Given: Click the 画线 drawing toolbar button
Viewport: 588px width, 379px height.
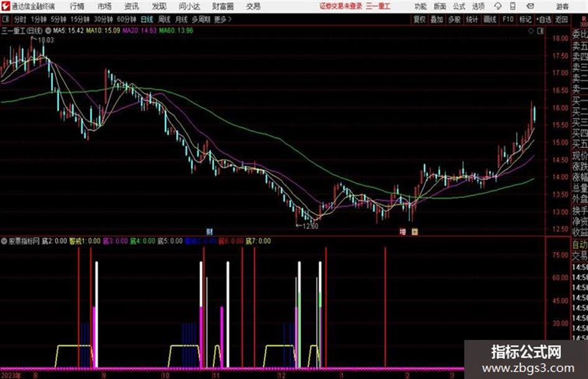Looking at the screenshot, I should [x=490, y=19].
